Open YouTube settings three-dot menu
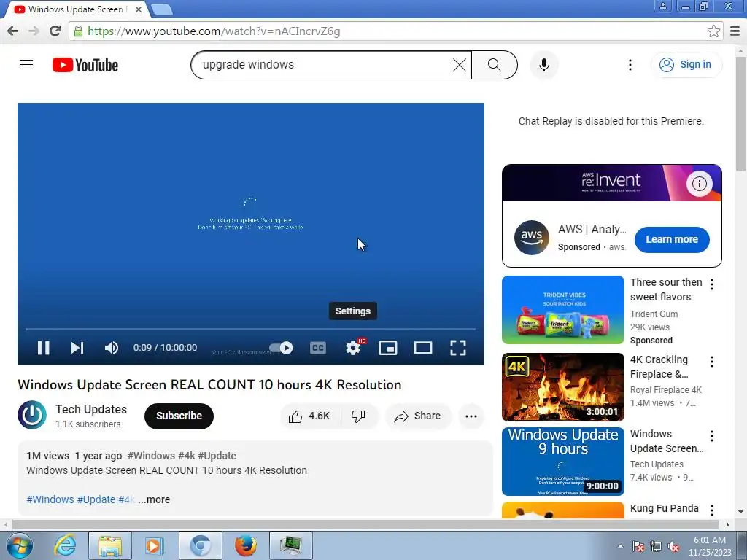The height and width of the screenshot is (560, 747). tap(630, 65)
